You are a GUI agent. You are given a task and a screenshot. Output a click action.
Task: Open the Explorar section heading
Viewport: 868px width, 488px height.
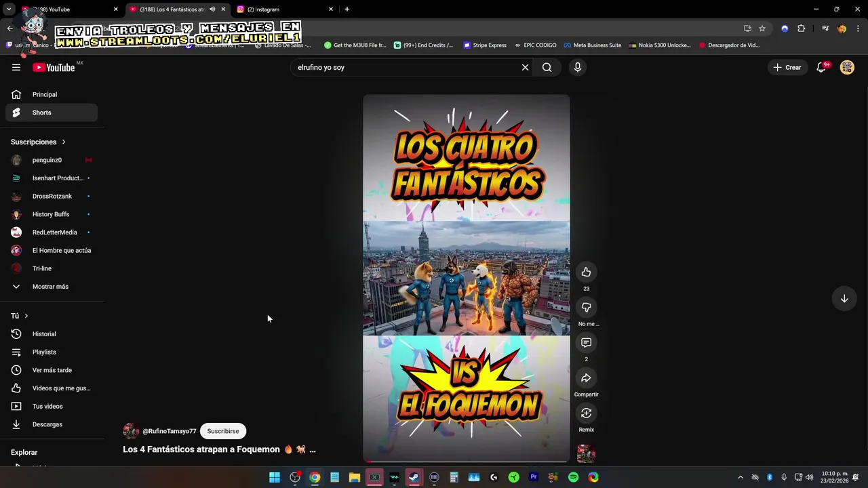(24, 452)
